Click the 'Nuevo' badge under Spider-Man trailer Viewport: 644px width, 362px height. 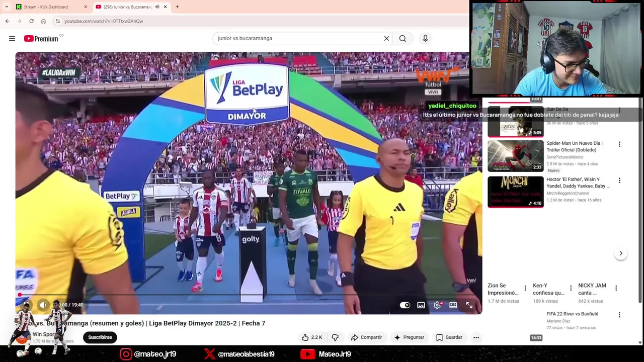[x=553, y=170]
